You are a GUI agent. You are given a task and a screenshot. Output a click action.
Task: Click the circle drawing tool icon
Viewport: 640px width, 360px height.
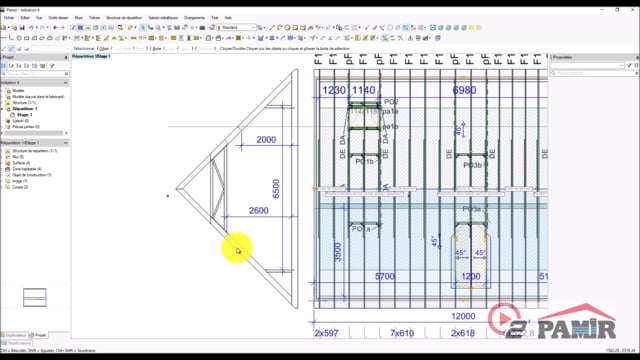[19, 38]
